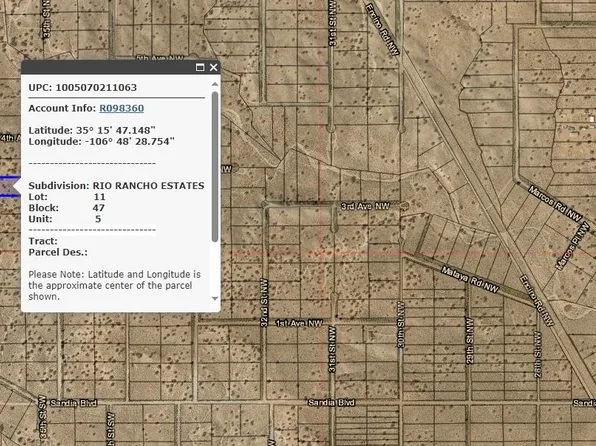Click the 32nd St NW map label
The width and height of the screenshot is (596, 446).
(x=264, y=303)
